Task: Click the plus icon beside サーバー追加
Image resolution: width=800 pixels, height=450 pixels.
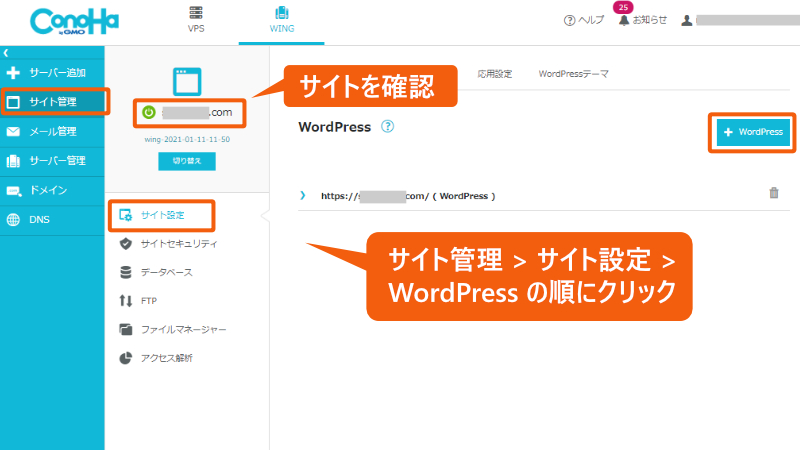Action: tap(13, 72)
